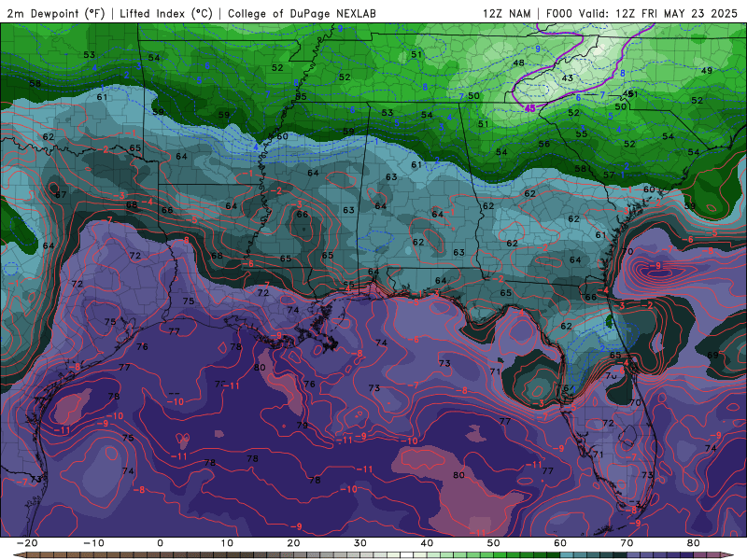This screenshot has height=560, width=747.
Task: Click the "12Z NAM" model run label
Action: point(506,13)
